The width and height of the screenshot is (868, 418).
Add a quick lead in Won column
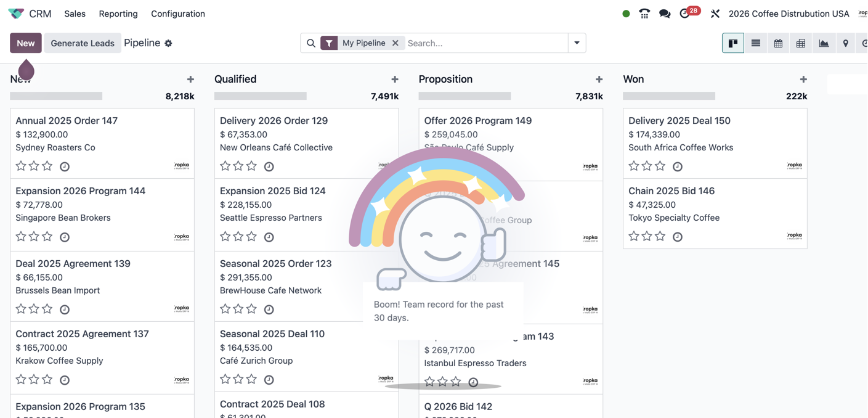(x=803, y=80)
